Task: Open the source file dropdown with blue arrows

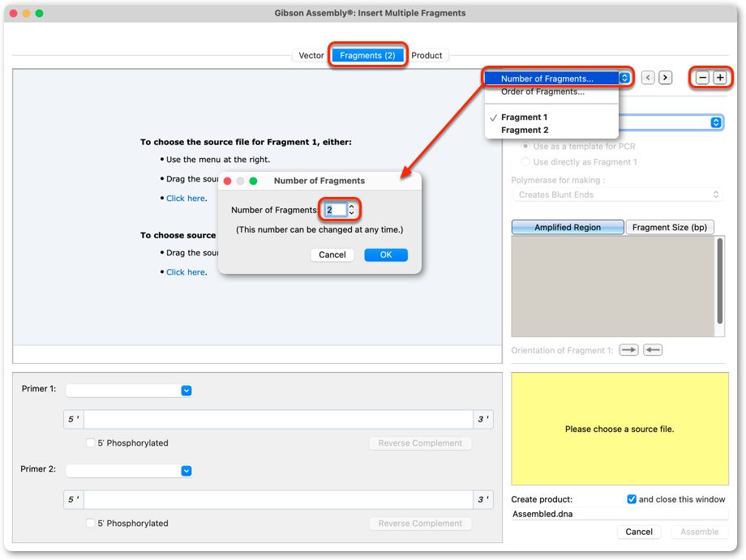Action: click(715, 122)
